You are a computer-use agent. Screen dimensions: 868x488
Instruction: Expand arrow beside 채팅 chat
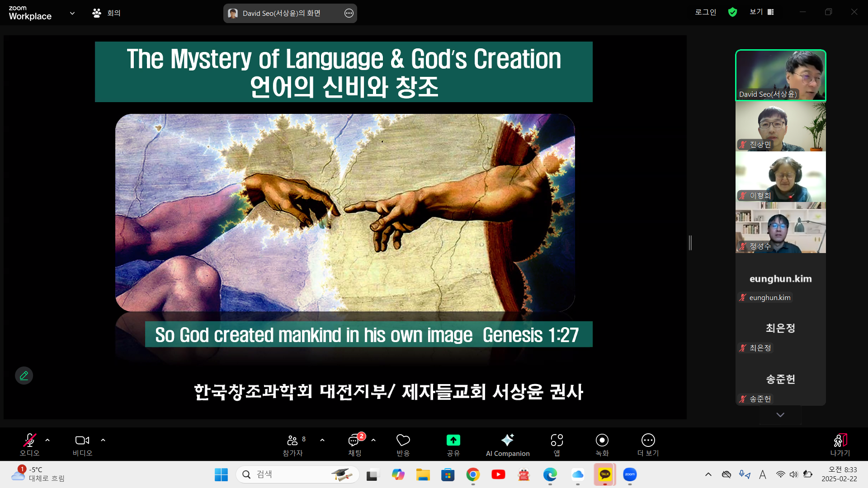pos(373,440)
